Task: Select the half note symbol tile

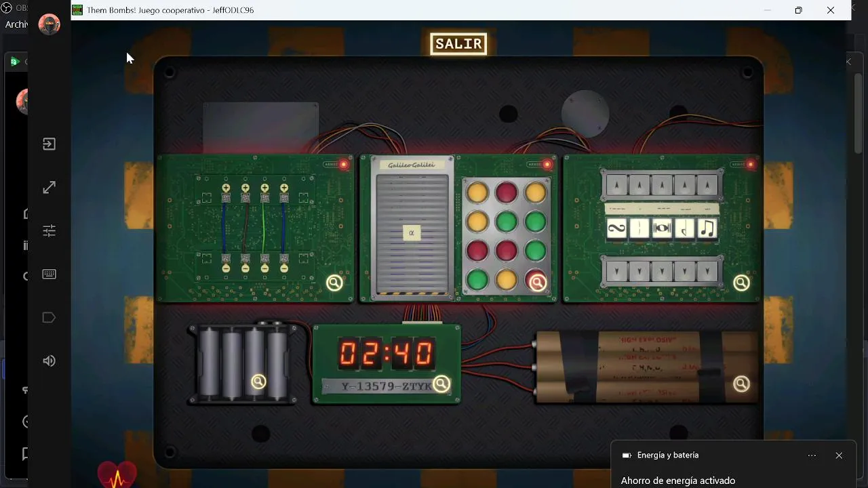Action: coord(685,228)
